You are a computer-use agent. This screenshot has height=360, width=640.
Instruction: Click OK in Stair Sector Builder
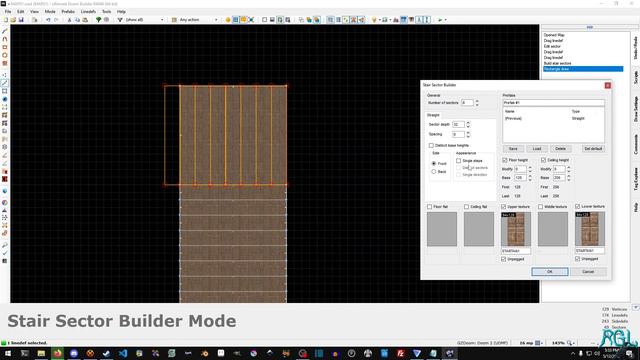pos(550,272)
